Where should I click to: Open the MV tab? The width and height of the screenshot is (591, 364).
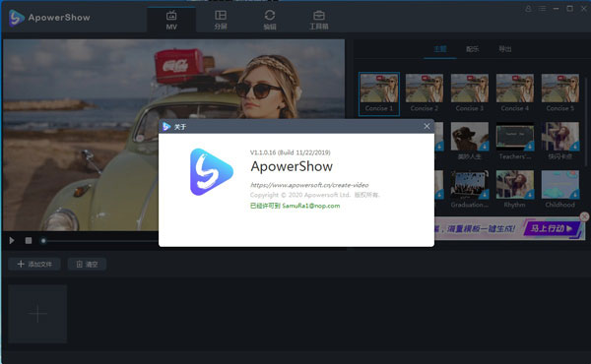(x=171, y=20)
